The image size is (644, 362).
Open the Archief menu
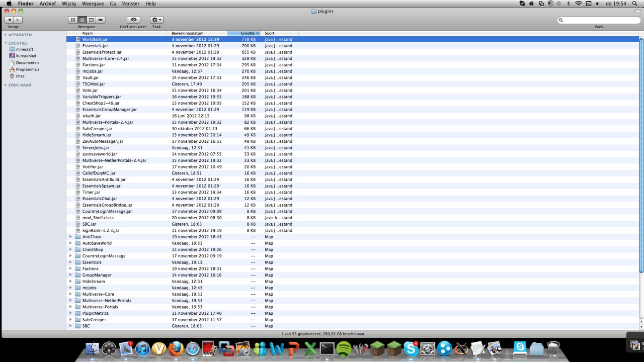tap(48, 4)
